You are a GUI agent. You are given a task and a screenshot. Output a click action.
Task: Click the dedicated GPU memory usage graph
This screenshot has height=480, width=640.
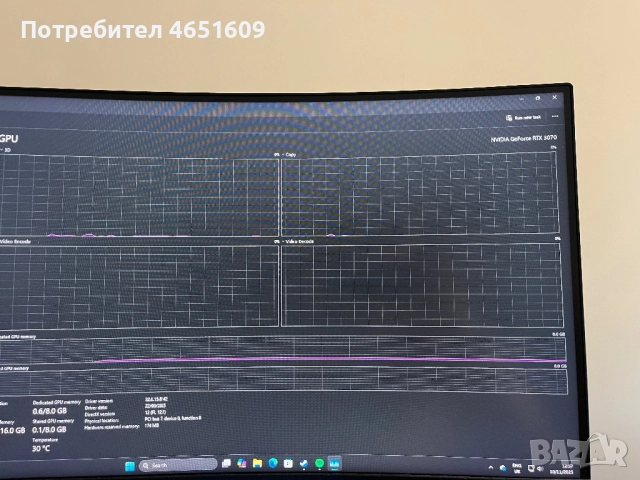282,349
